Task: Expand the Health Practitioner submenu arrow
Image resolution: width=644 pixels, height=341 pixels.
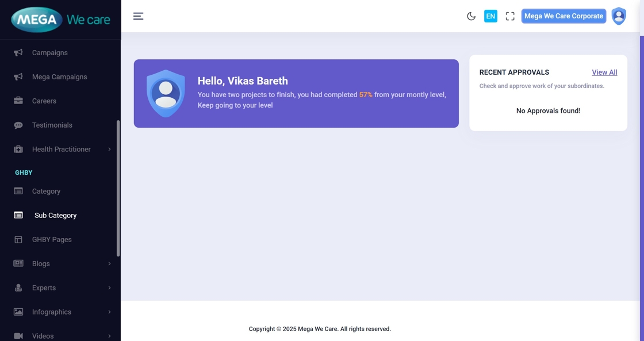Action: point(109,150)
